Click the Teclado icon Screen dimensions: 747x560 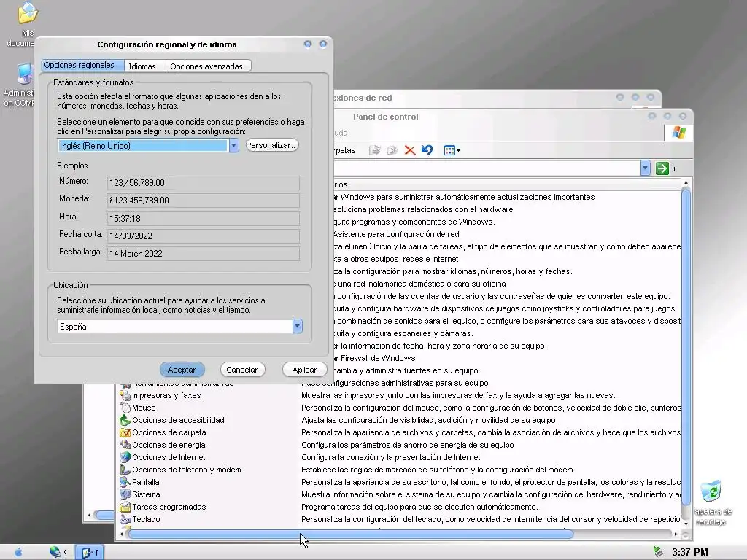point(125,519)
